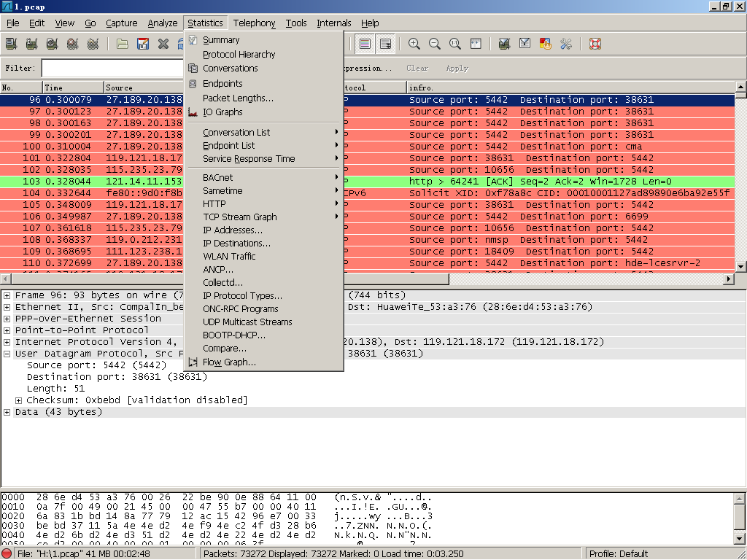Click the Clear filter button
The width and height of the screenshot is (747, 560).
417,68
